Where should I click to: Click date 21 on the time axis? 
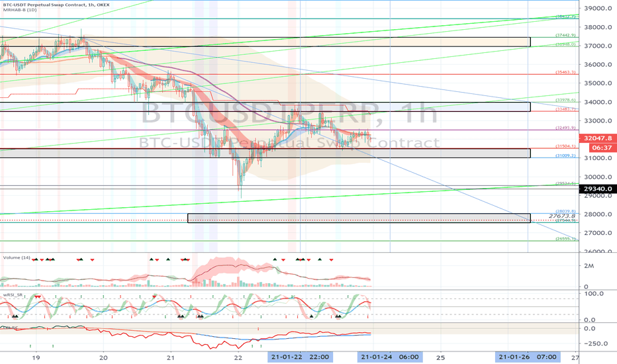[x=170, y=357]
